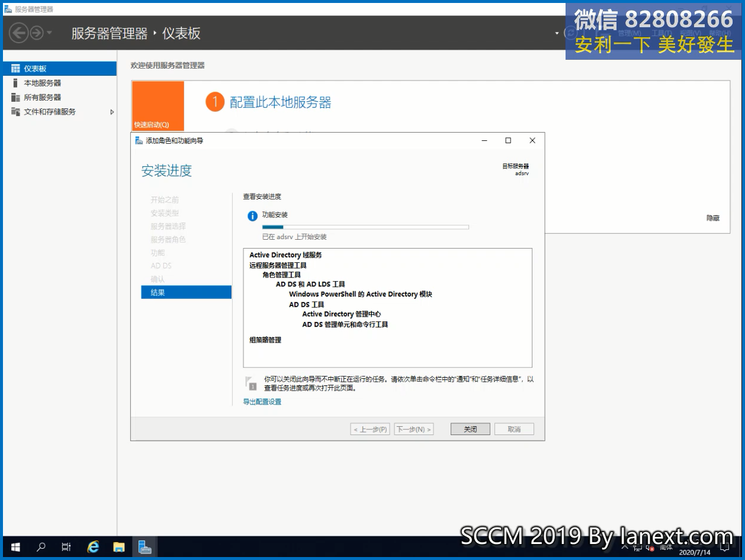The width and height of the screenshot is (745, 560).
Task: Click the wizard title bar icon
Action: click(139, 141)
